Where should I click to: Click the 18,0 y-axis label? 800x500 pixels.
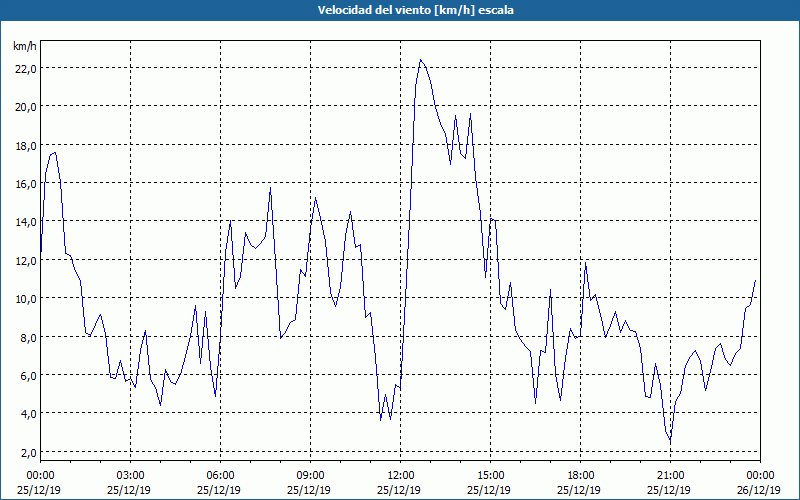tap(26, 145)
